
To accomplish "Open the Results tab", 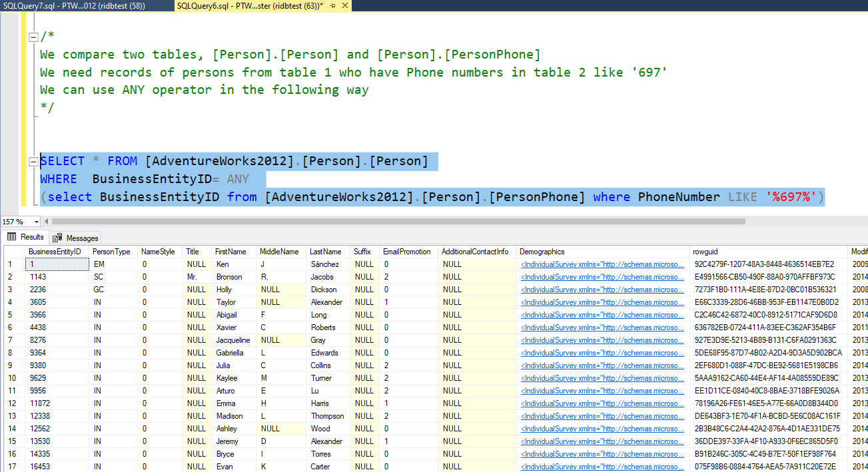I will coord(26,237).
